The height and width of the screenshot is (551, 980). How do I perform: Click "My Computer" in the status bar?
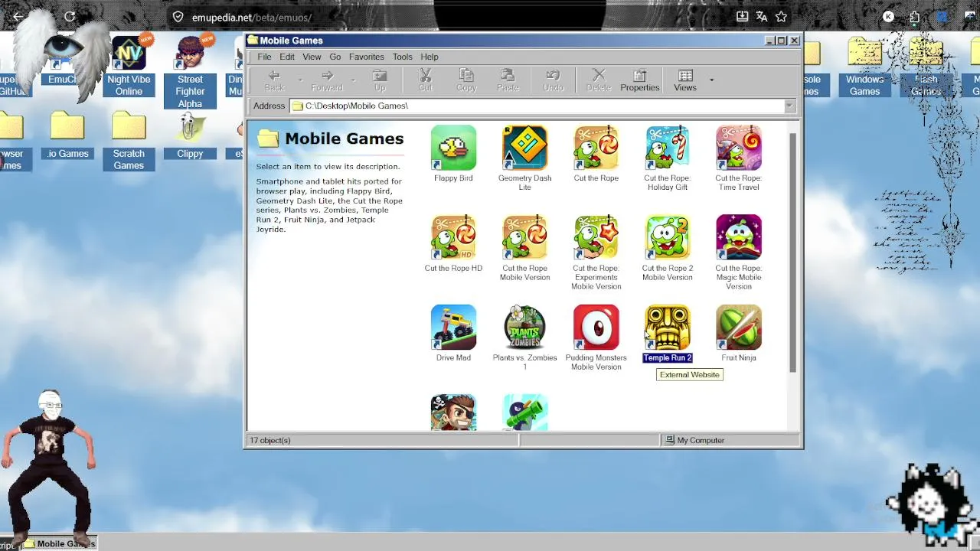[700, 440]
